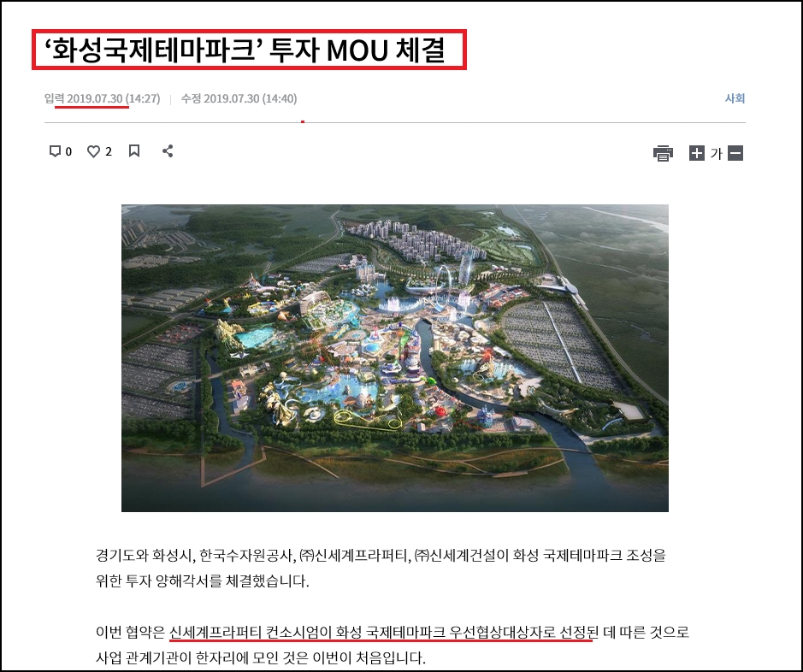Click the like count number 2
This screenshot has height=672, width=803.
(109, 152)
